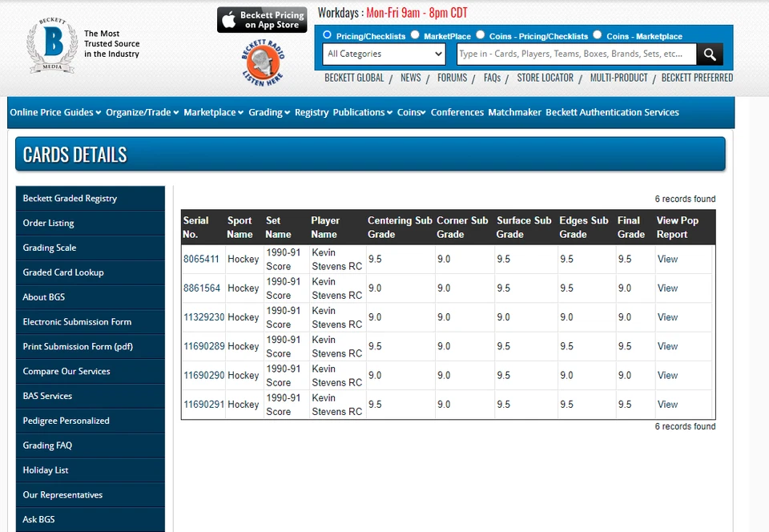This screenshot has width=769, height=532.
Task: Open Grading Scale sidebar item
Action: pos(91,248)
